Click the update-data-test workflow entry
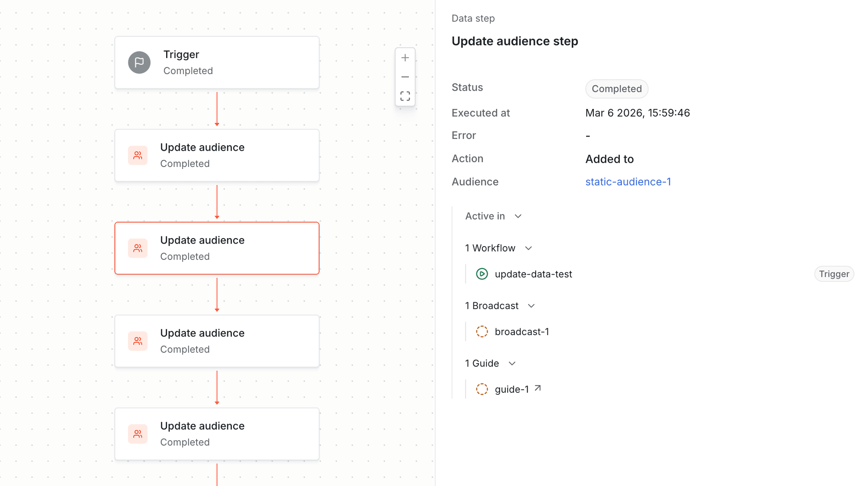This screenshot has height=486, width=868. 534,274
